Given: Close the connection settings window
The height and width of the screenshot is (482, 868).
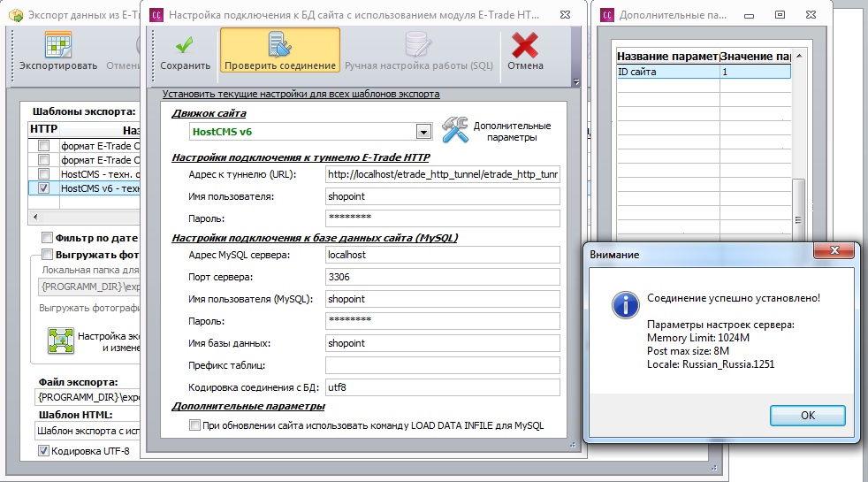Looking at the screenshot, I should coord(565,15).
